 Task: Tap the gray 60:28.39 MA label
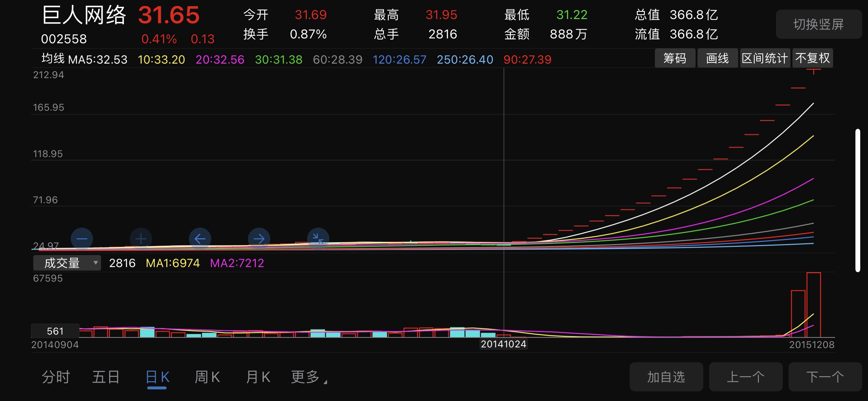coord(338,60)
